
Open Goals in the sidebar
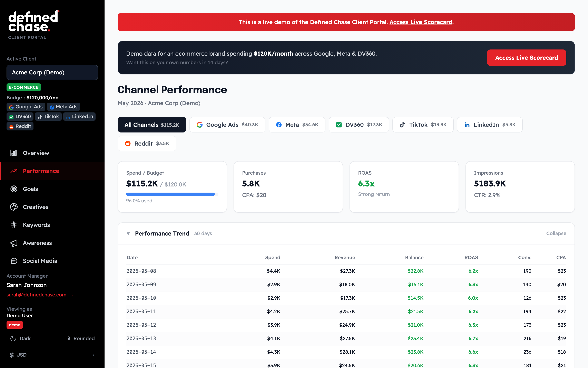point(52,189)
